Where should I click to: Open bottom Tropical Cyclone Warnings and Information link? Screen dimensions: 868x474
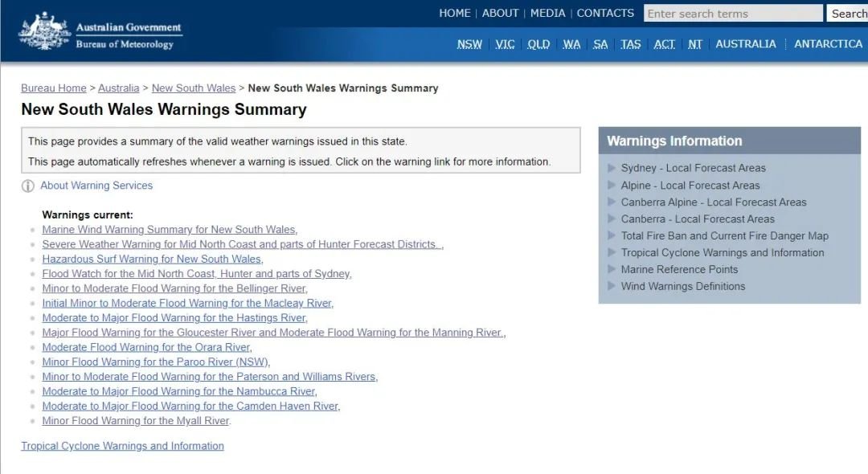pyautogui.click(x=122, y=446)
